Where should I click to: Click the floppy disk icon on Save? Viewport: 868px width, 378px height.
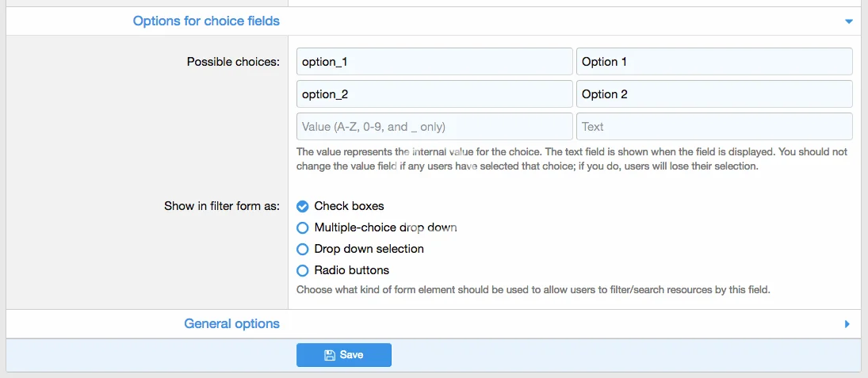click(x=330, y=355)
